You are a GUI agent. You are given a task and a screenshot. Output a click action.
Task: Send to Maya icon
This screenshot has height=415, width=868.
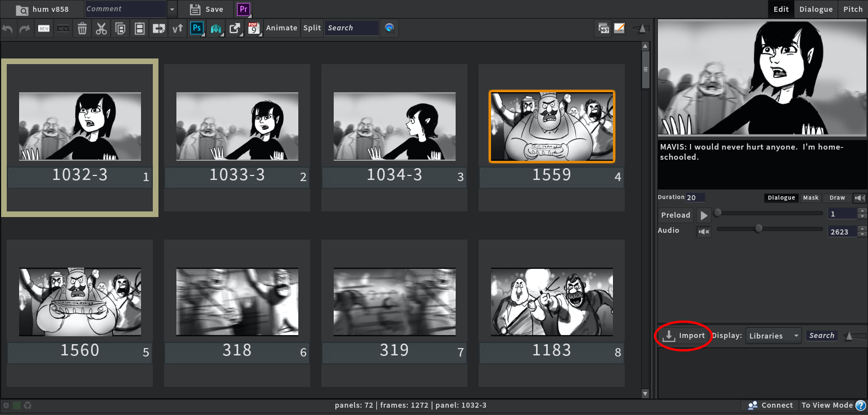click(216, 28)
